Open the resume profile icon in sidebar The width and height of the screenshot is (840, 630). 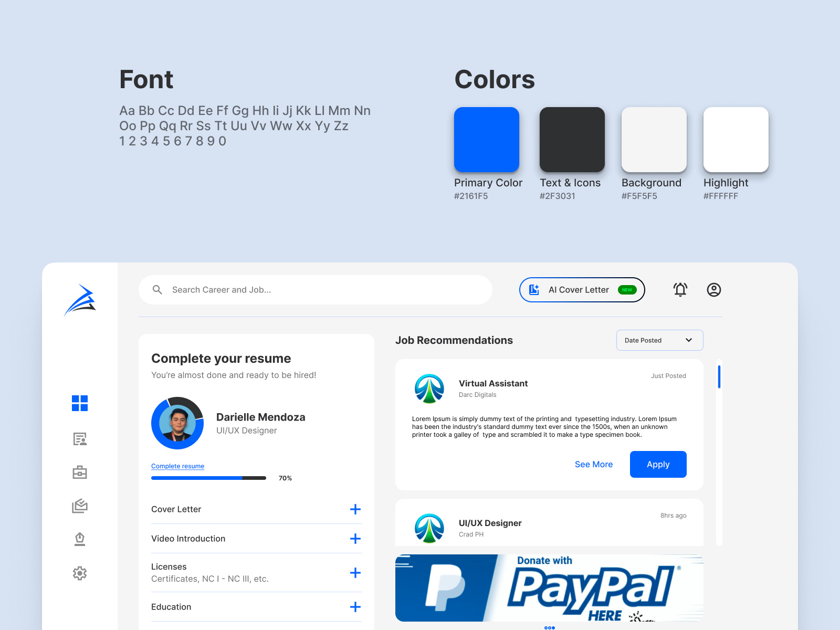[80, 439]
